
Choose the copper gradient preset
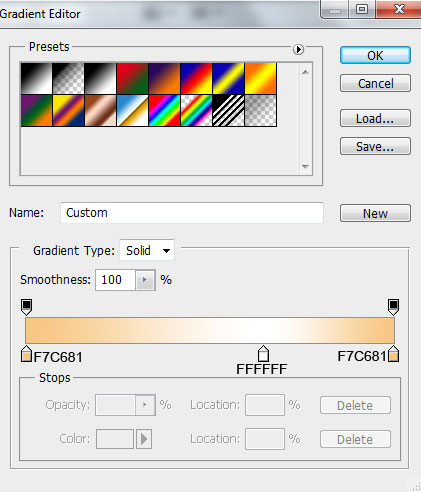(100, 110)
